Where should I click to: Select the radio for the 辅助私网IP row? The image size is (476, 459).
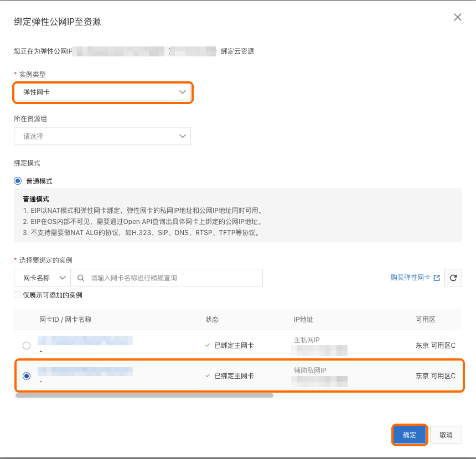pos(27,376)
